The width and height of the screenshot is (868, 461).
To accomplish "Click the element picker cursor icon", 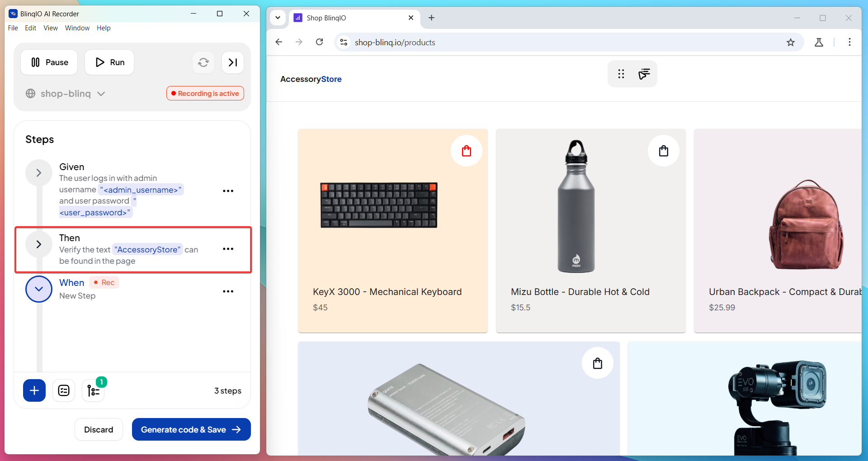I will click(644, 74).
